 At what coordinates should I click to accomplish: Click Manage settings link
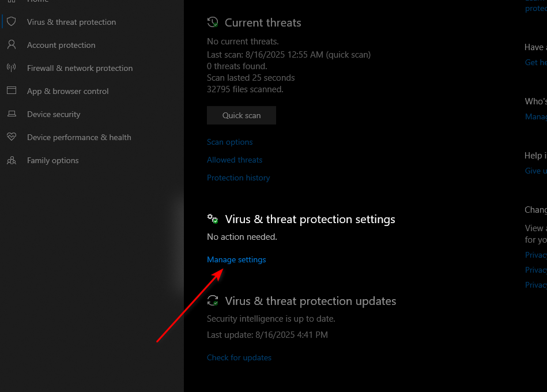tap(236, 259)
